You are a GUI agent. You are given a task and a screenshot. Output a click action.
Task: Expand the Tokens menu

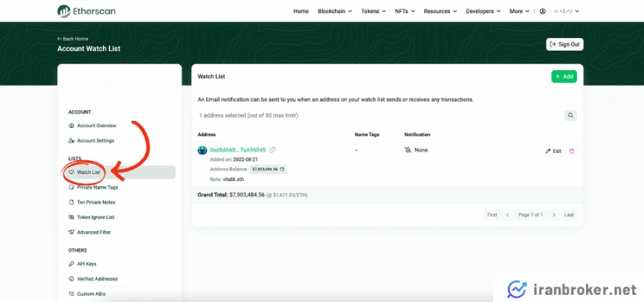(374, 11)
